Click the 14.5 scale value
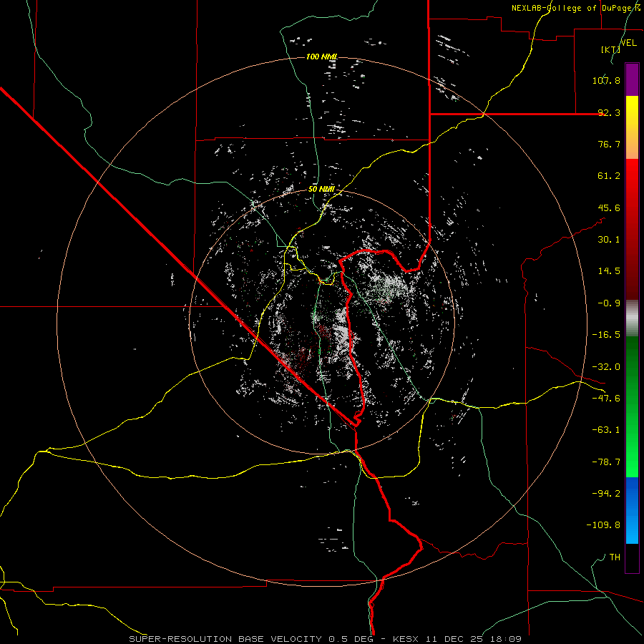Image resolution: width=644 pixels, height=644 pixels. point(609,271)
